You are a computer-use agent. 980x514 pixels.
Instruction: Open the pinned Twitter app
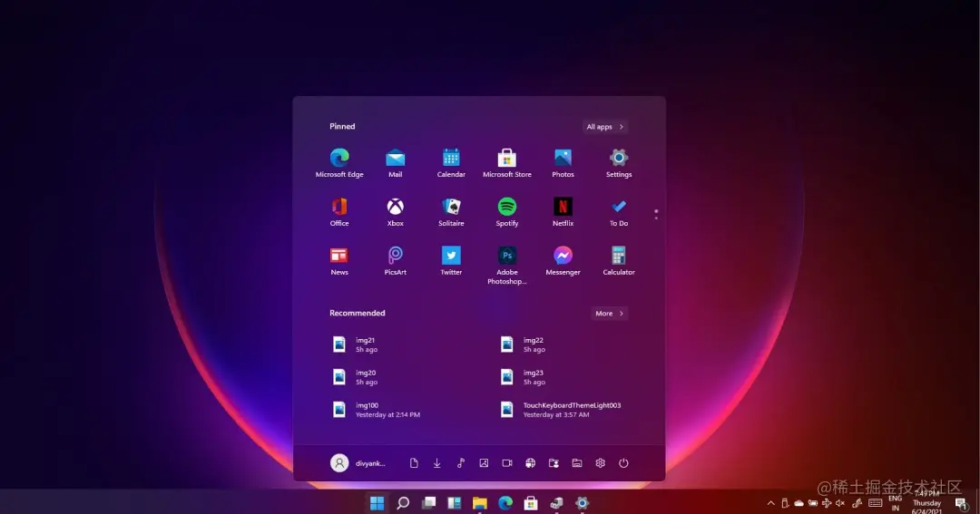[x=451, y=260]
